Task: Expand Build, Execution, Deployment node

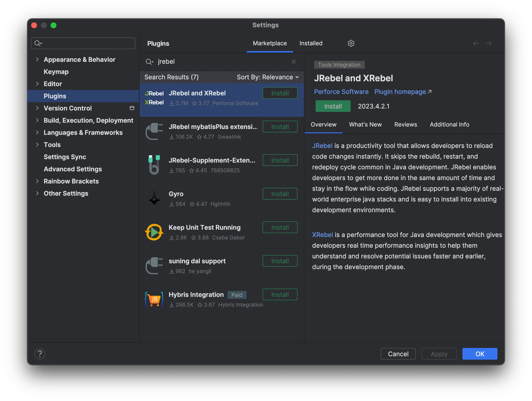Action: pos(37,120)
